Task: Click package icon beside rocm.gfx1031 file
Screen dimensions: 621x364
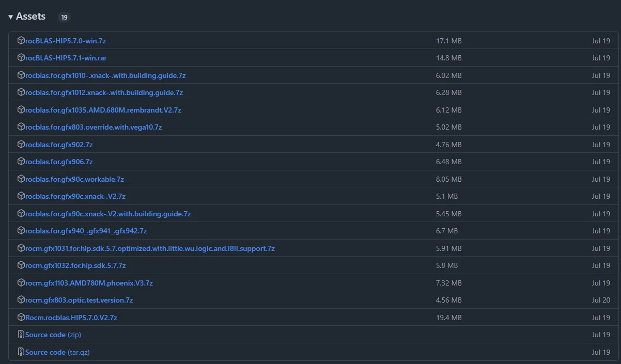Action: pyautogui.click(x=21, y=248)
